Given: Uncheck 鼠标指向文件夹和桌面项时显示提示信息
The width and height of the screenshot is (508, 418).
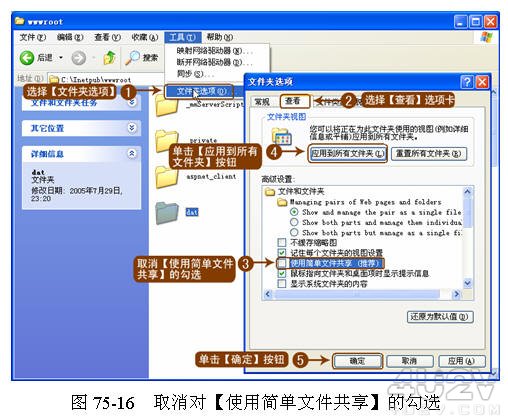Looking at the screenshot, I should (x=282, y=274).
